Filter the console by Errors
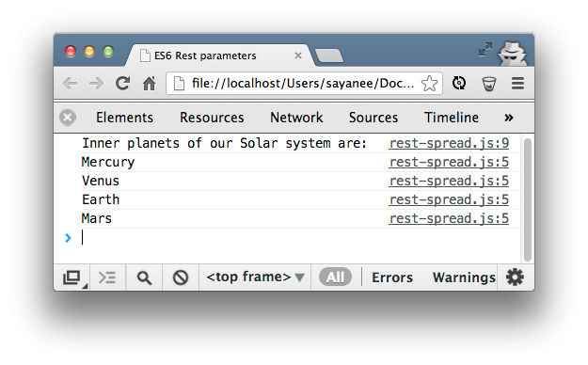 click(x=392, y=278)
